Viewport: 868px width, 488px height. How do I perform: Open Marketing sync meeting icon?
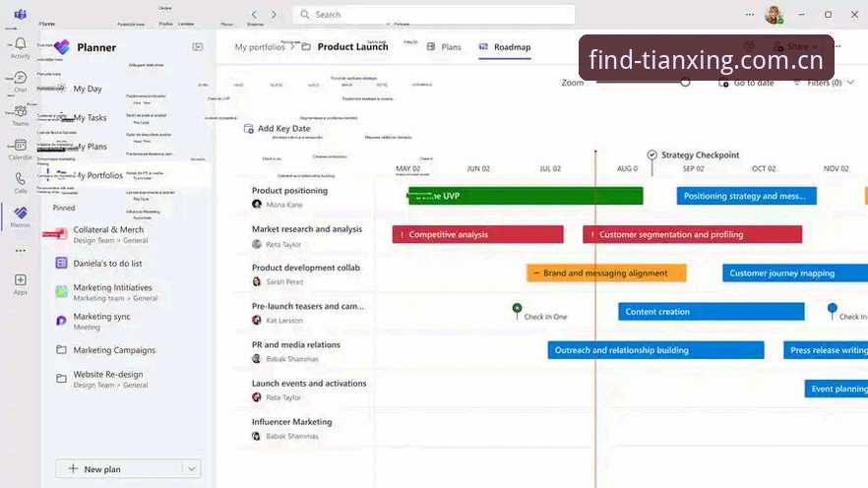pyautogui.click(x=61, y=321)
